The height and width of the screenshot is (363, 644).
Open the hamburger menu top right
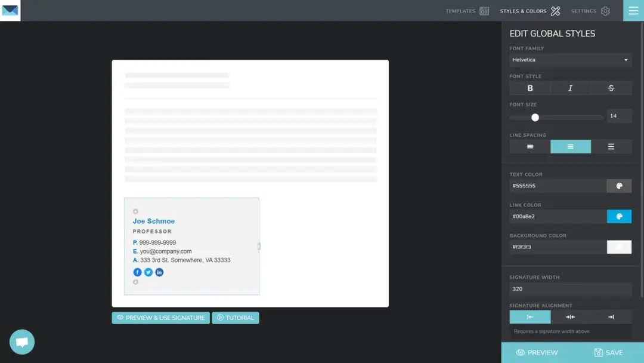(x=633, y=10)
